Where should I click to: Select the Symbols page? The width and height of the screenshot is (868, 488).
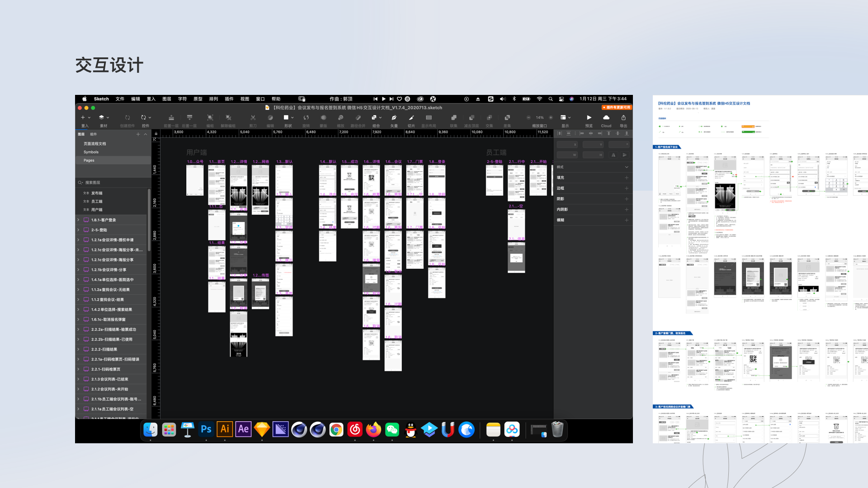coord(113,152)
